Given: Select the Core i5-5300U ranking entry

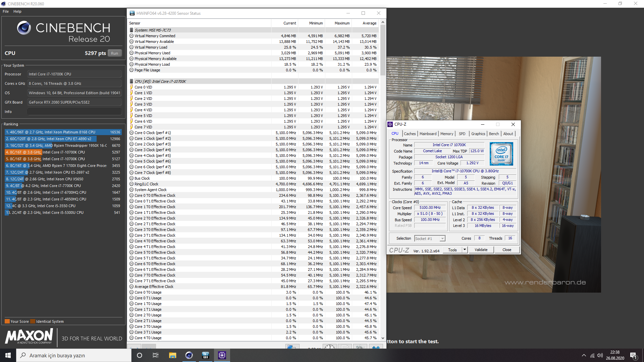Looking at the screenshot, I should (x=63, y=213).
